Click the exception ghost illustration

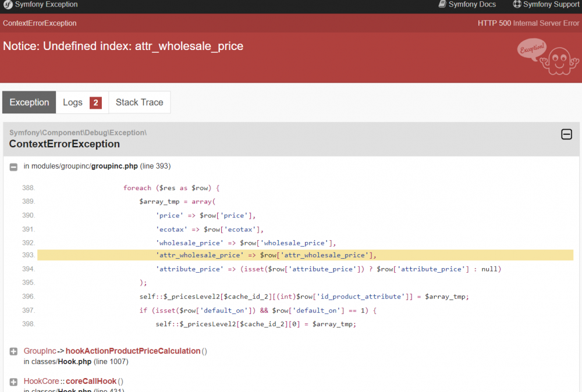[x=548, y=56]
